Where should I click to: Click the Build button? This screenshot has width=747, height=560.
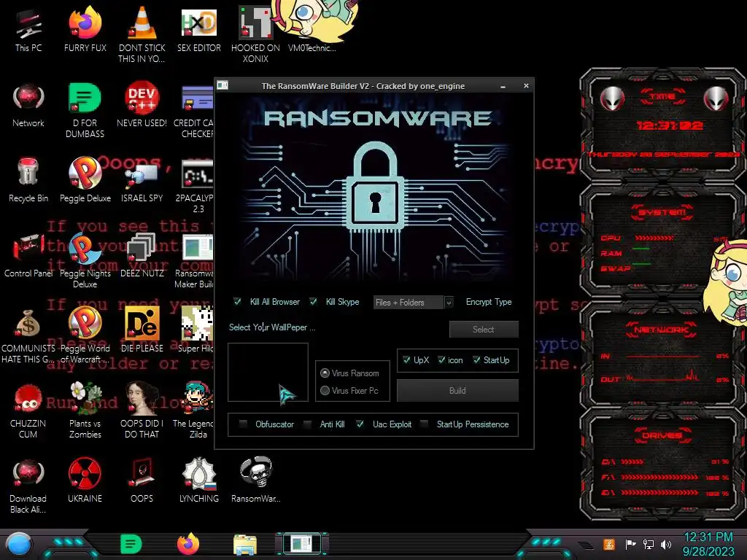[x=457, y=391]
